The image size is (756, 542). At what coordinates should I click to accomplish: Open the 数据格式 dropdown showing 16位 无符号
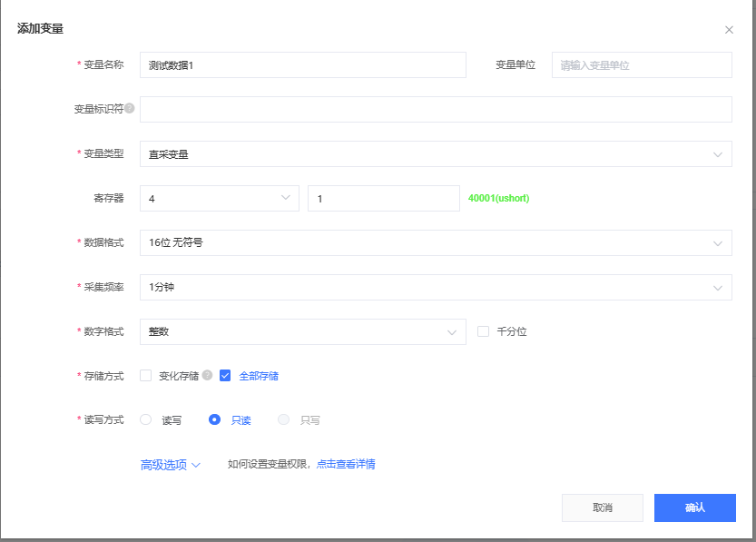click(436, 243)
